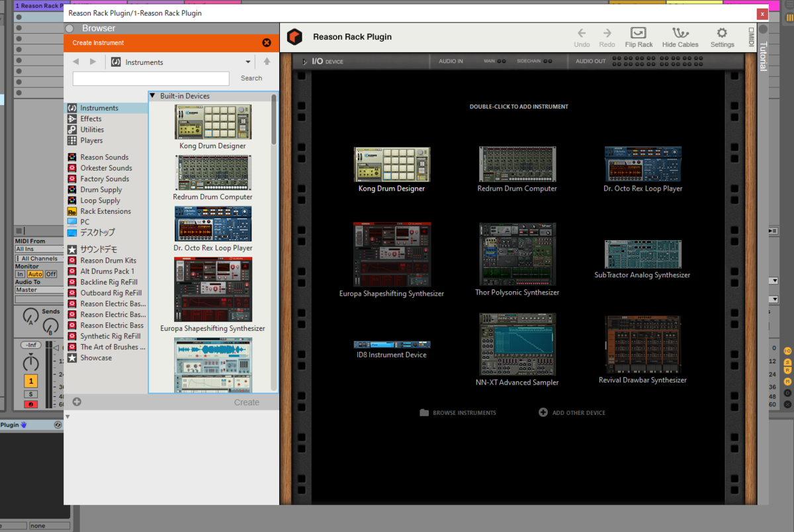Go forward with browser right arrow
The image size is (794, 532).
tap(93, 62)
